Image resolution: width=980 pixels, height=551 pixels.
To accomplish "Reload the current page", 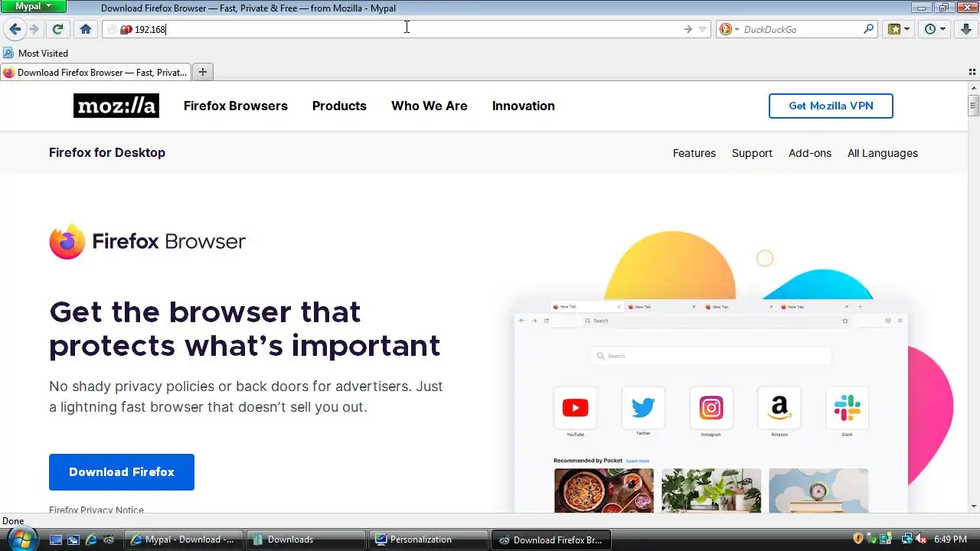I will click(57, 29).
